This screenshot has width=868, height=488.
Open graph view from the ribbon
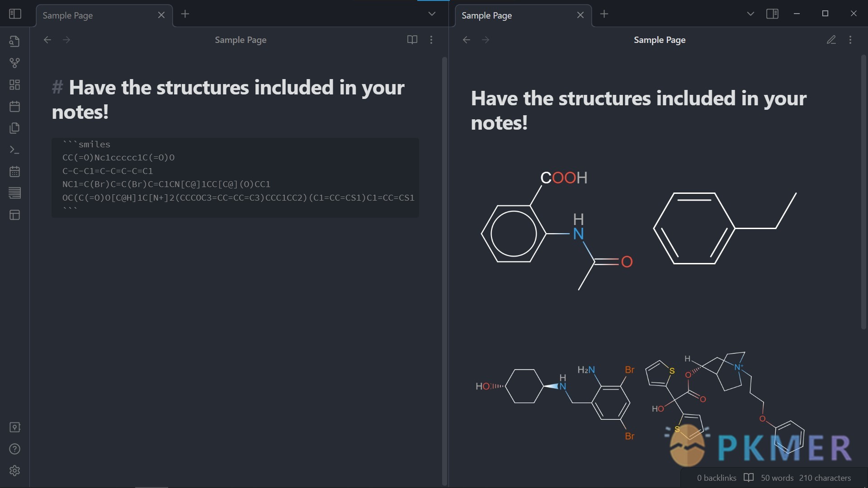click(x=14, y=63)
